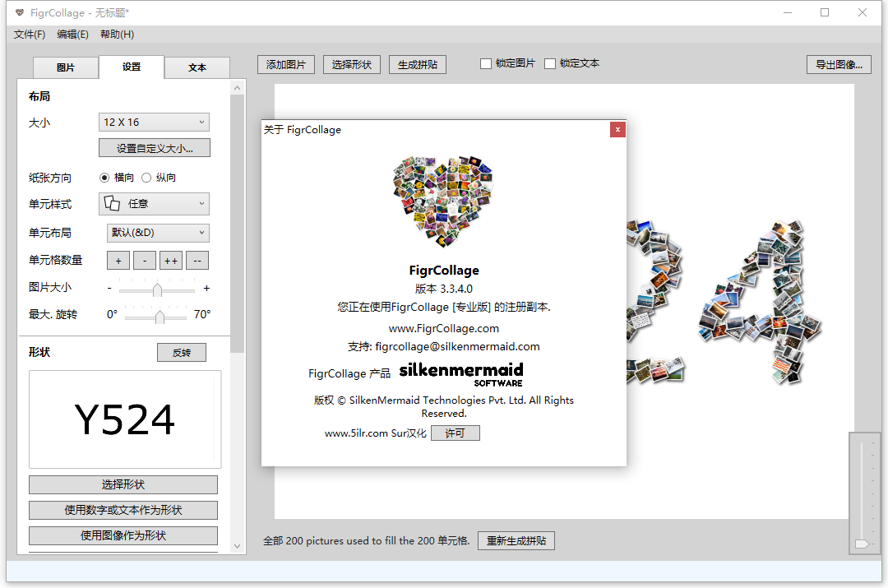Select the 纵向 paper orientation
Viewport: 888px width, 588px height.
pyautogui.click(x=146, y=178)
